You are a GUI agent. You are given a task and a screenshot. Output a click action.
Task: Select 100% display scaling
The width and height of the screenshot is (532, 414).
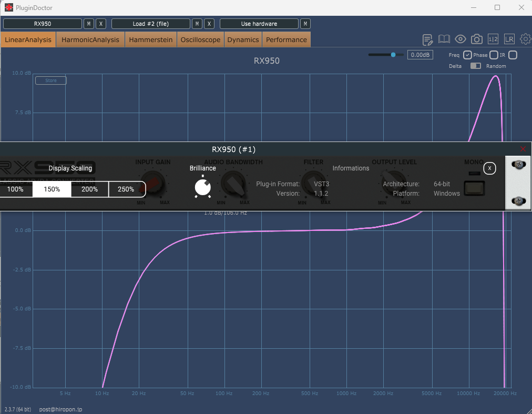click(x=15, y=189)
